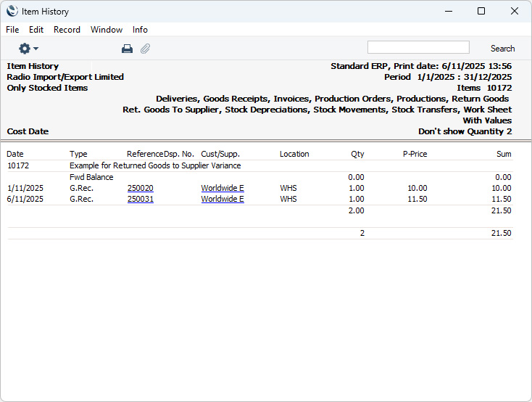Click the Fwd Balance row label
This screenshot has height=402, width=532.
point(91,177)
